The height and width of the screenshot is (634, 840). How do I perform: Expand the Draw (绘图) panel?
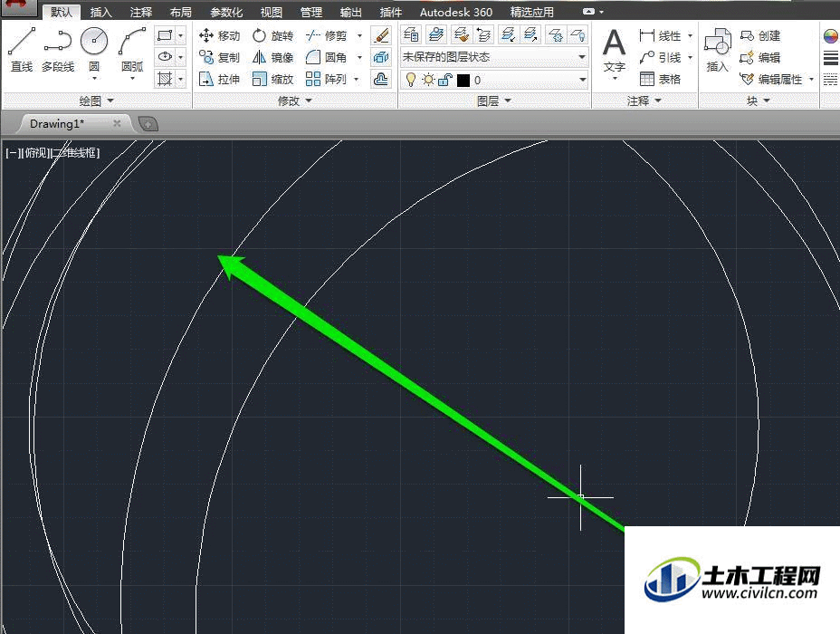[x=97, y=101]
